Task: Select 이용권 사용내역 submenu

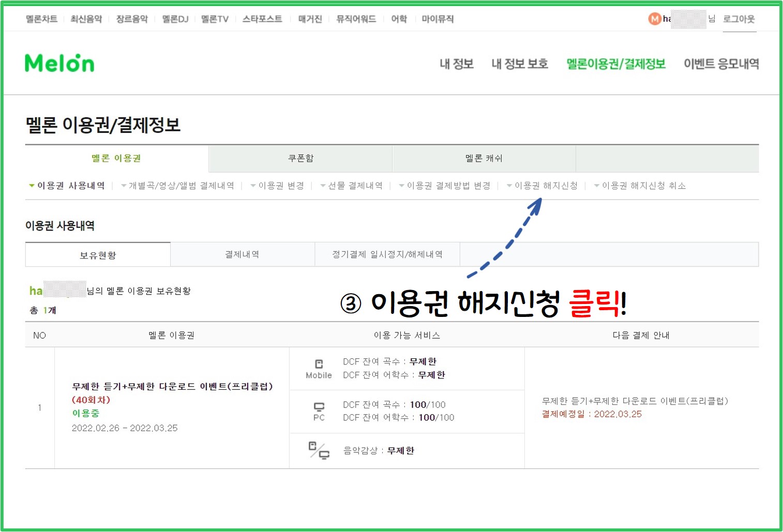Action: [71, 186]
